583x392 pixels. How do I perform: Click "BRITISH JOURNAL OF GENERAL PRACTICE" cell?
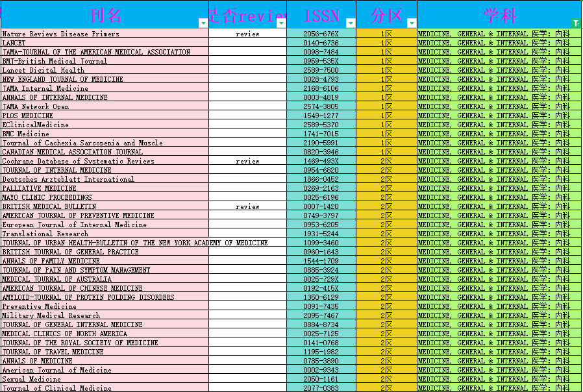coord(105,252)
